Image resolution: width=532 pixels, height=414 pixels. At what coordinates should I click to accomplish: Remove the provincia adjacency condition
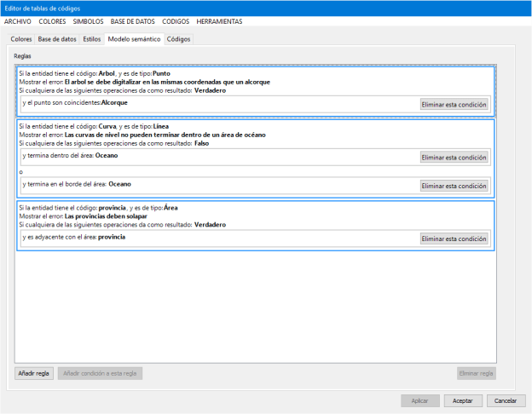coord(454,239)
